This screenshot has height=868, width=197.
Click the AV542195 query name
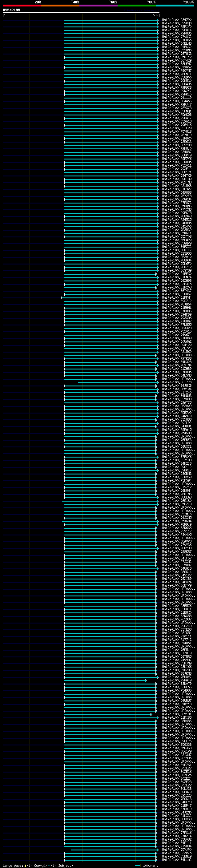[11, 10]
